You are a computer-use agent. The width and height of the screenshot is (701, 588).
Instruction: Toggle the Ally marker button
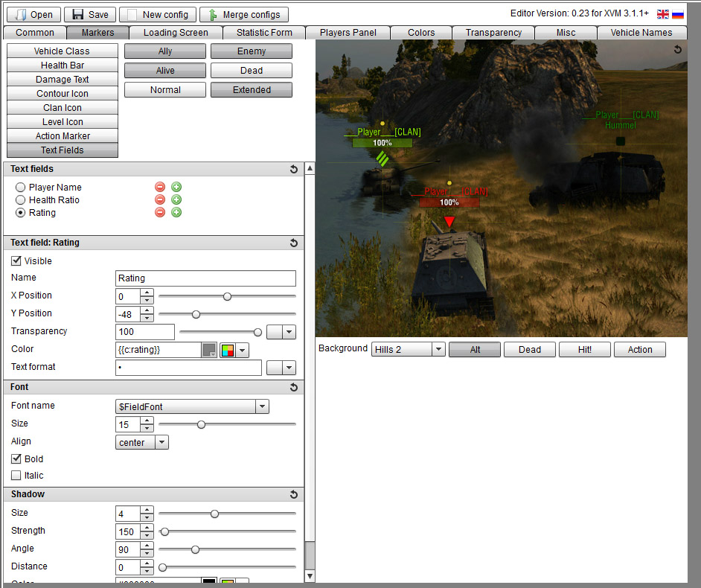point(165,51)
